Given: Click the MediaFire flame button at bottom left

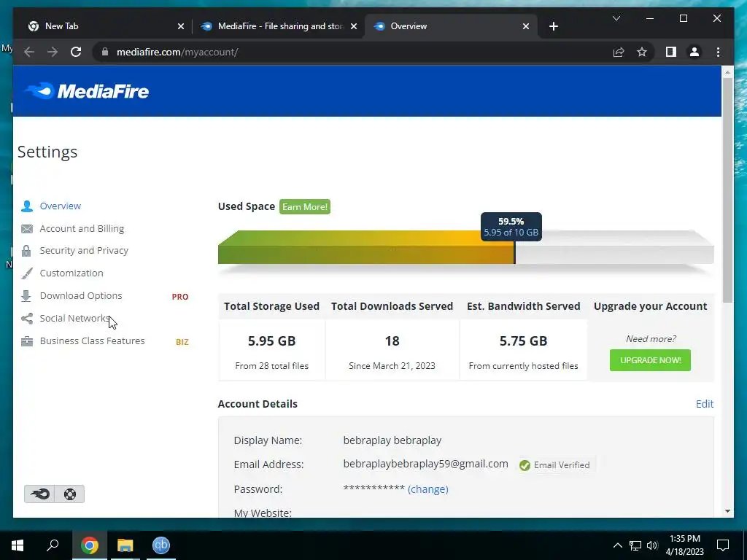Looking at the screenshot, I should (39, 494).
